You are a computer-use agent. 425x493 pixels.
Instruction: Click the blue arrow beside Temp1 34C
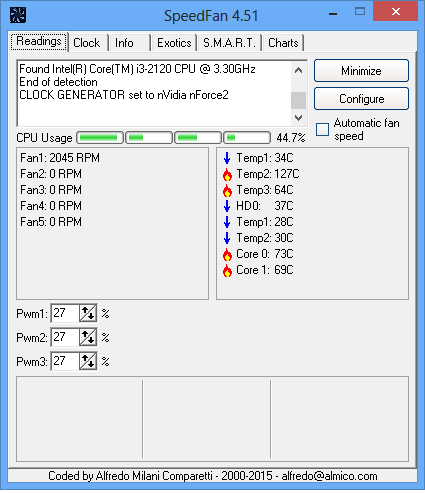point(227,158)
